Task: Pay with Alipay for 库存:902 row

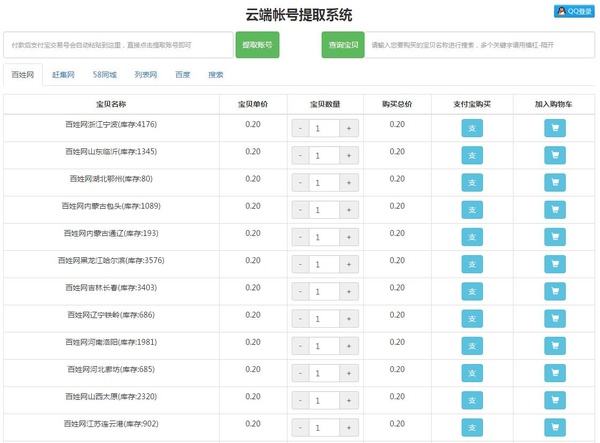Action: 472,427
